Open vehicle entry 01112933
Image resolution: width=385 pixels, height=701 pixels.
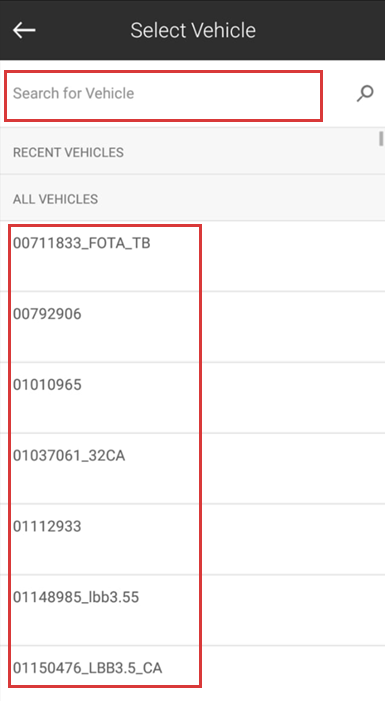(192, 539)
